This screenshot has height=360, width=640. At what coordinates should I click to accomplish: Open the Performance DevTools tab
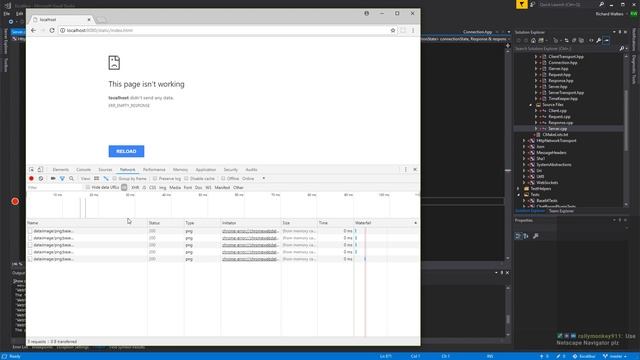[154, 170]
